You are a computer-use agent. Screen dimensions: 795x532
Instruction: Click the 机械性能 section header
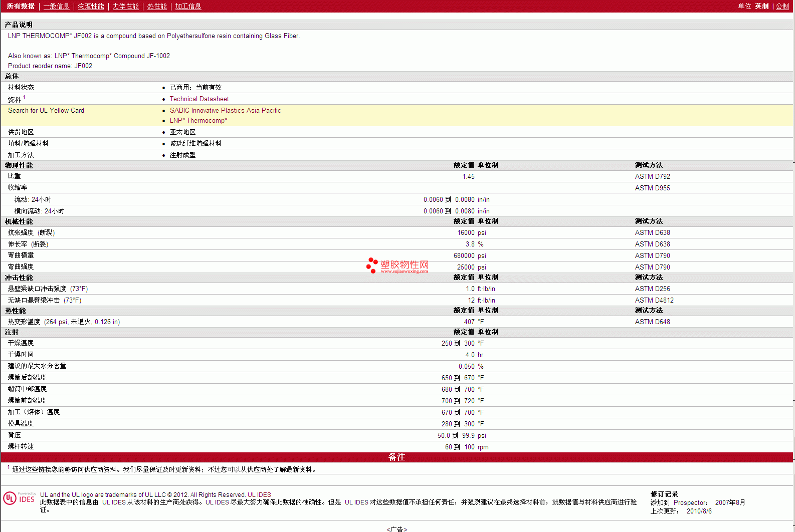pos(19,221)
